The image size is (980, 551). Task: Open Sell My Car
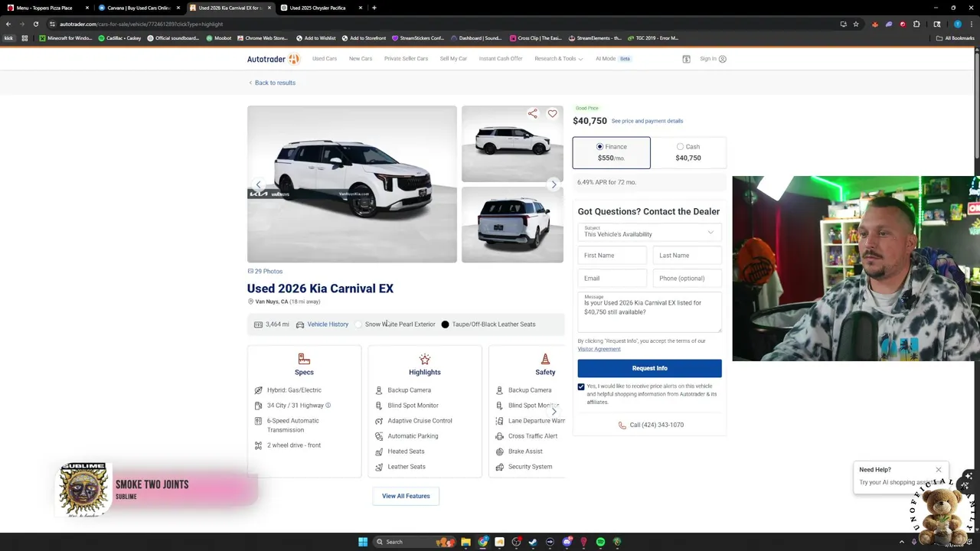tap(453, 59)
